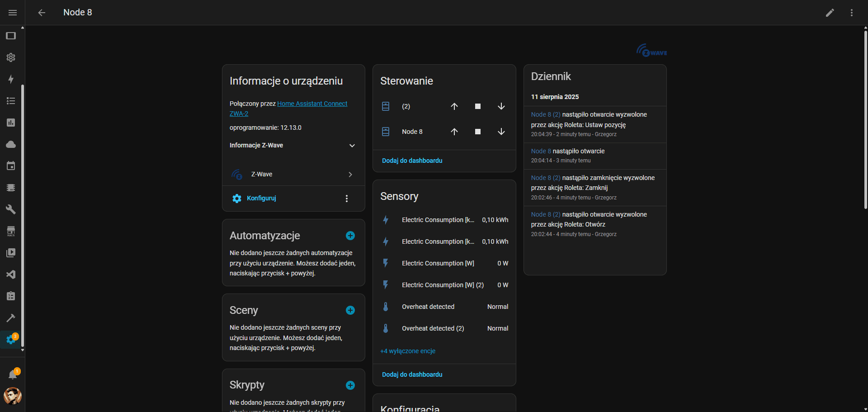868x412 pixels.
Task: Open the top-right three-dot overflow menu
Action: click(x=851, y=13)
